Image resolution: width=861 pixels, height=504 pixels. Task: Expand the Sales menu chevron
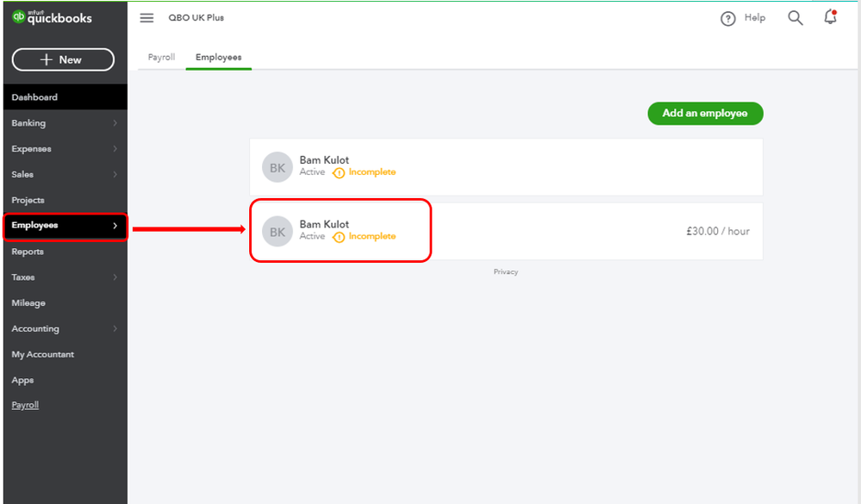tap(115, 175)
